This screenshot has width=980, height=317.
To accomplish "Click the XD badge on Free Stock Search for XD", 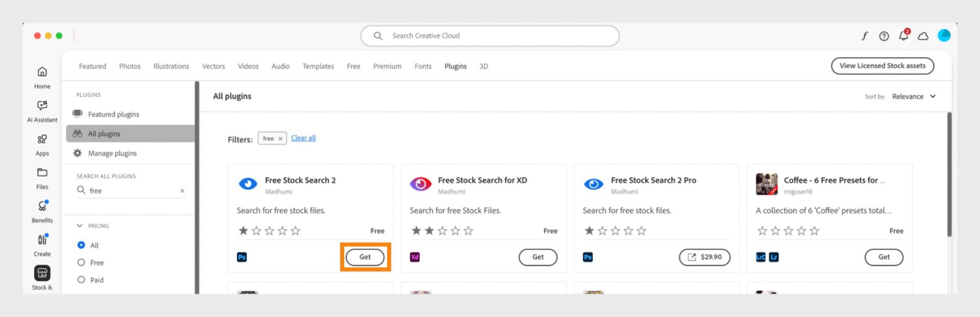I will coord(415,257).
